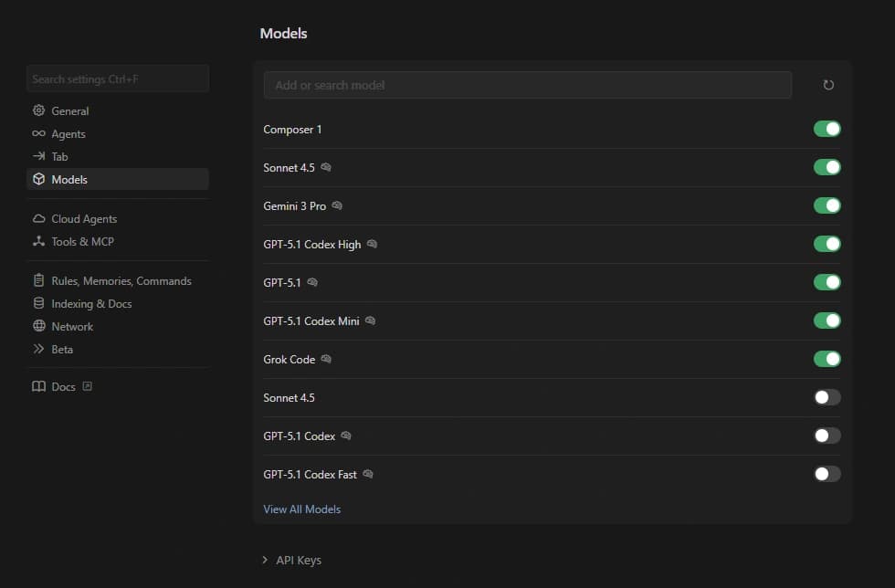
Task: Click the brain icon next to Gemini 3 Pro
Action: 336,205
